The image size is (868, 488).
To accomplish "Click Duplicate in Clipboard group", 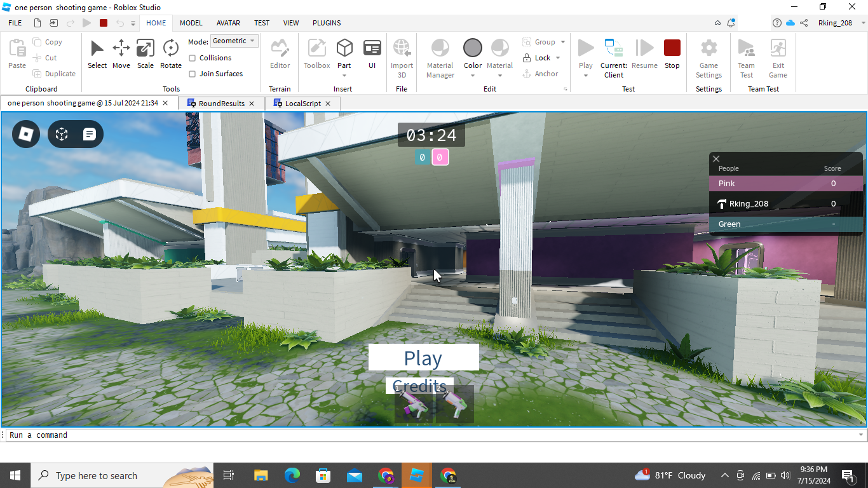I will coord(54,74).
